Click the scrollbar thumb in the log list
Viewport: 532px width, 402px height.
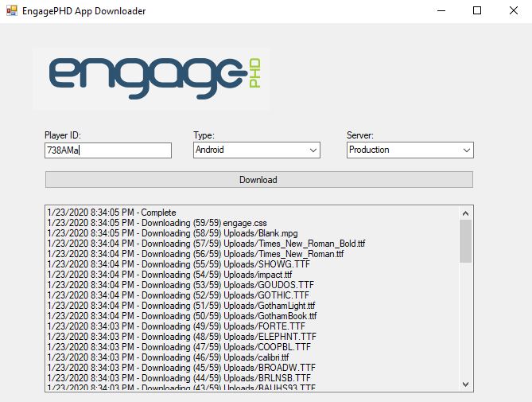[466, 241]
